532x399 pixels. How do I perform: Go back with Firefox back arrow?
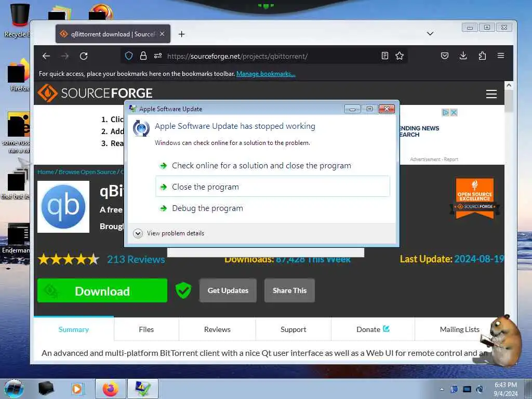[46, 56]
